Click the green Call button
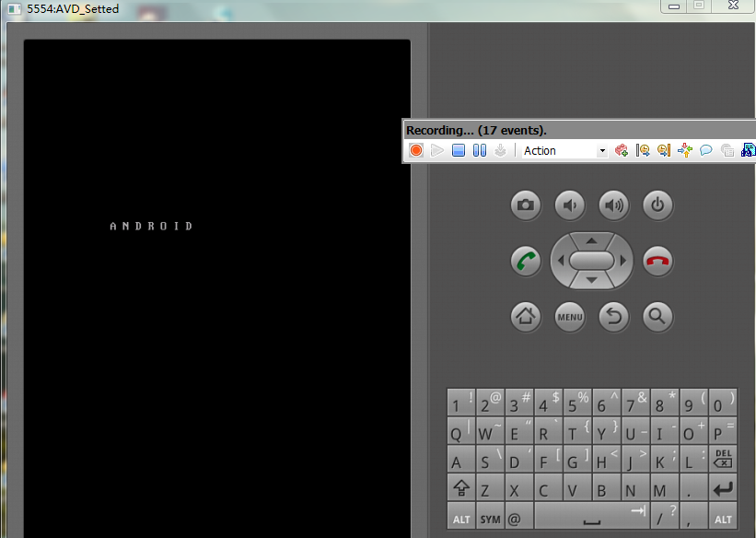 pyautogui.click(x=526, y=261)
